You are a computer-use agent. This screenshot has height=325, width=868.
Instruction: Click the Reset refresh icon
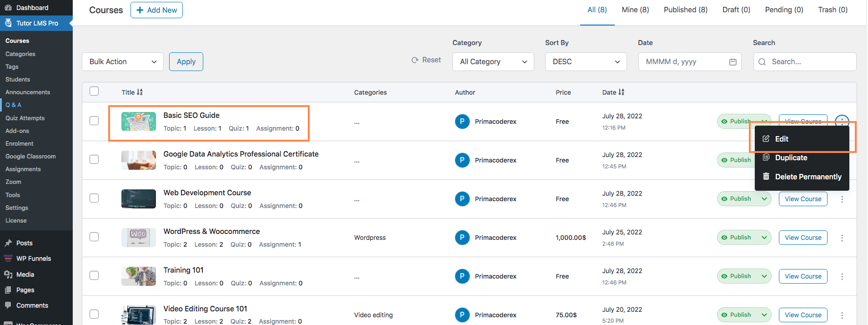point(415,60)
